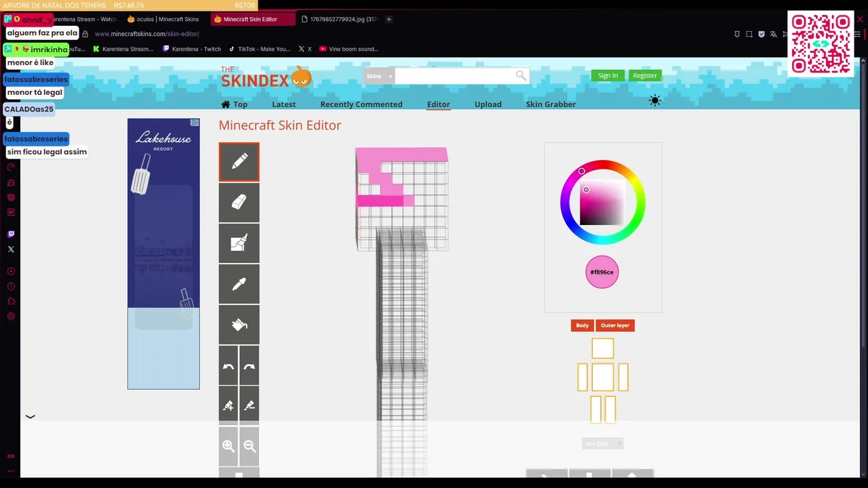Click the #f896ce current color swatch
The width and height of the screenshot is (868, 488).
(601, 272)
